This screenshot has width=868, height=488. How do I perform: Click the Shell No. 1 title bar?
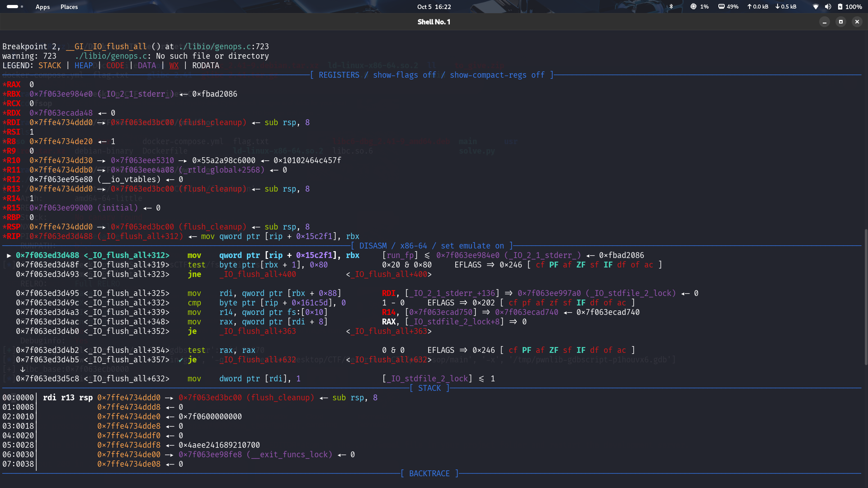(x=434, y=22)
